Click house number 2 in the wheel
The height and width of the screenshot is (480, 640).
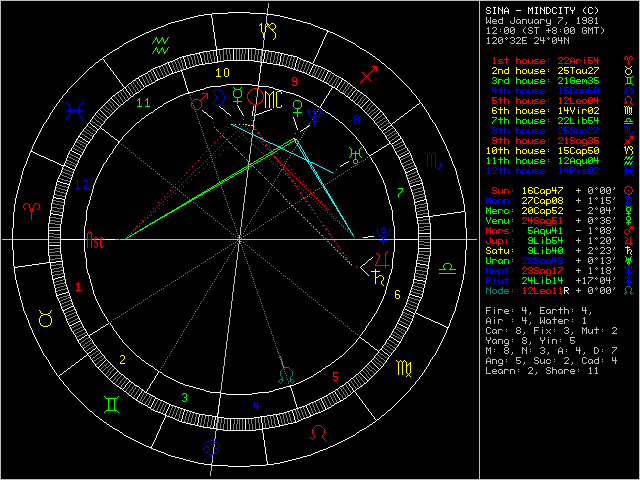point(122,360)
